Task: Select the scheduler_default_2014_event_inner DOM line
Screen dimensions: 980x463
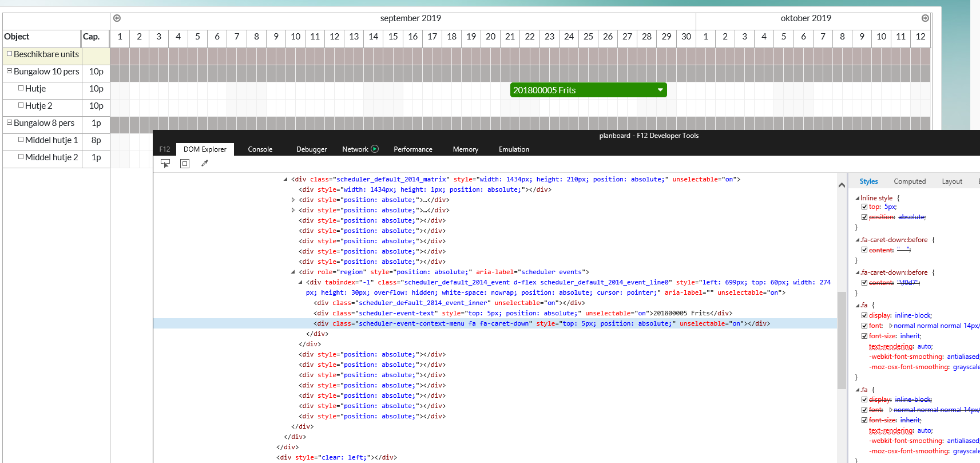Action: click(x=449, y=303)
